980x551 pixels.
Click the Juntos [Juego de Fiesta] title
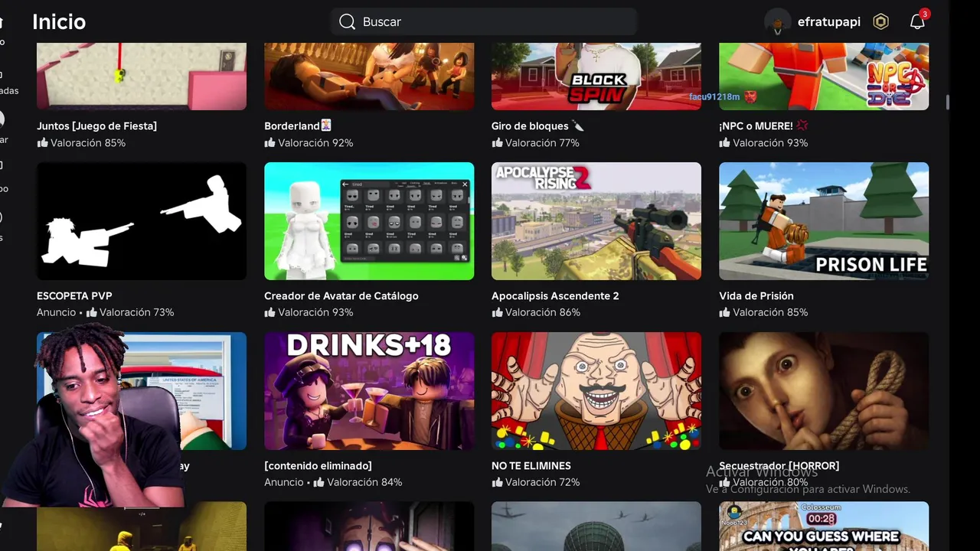pyautogui.click(x=96, y=126)
